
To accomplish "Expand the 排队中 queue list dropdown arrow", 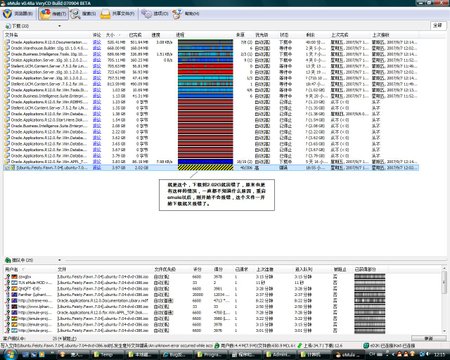I will (x=60, y=260).
